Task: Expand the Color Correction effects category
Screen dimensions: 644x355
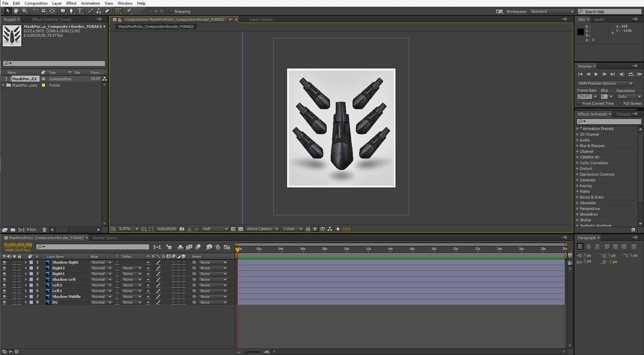Action: click(578, 163)
